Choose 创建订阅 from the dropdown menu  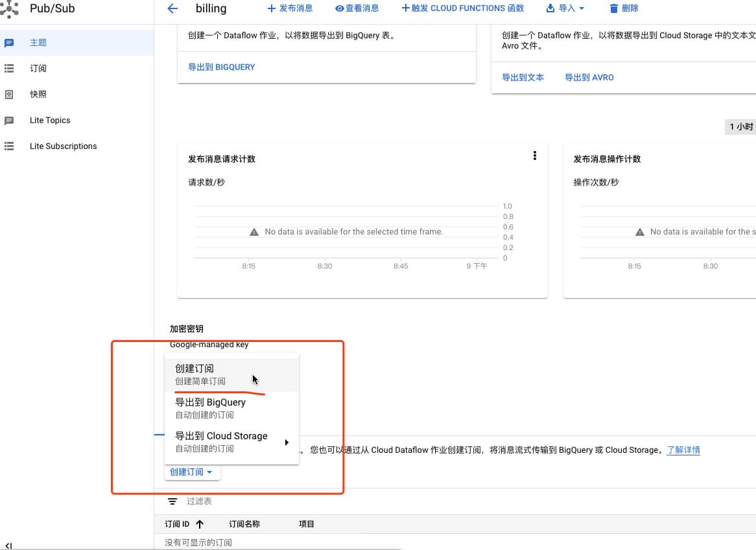[x=231, y=374]
